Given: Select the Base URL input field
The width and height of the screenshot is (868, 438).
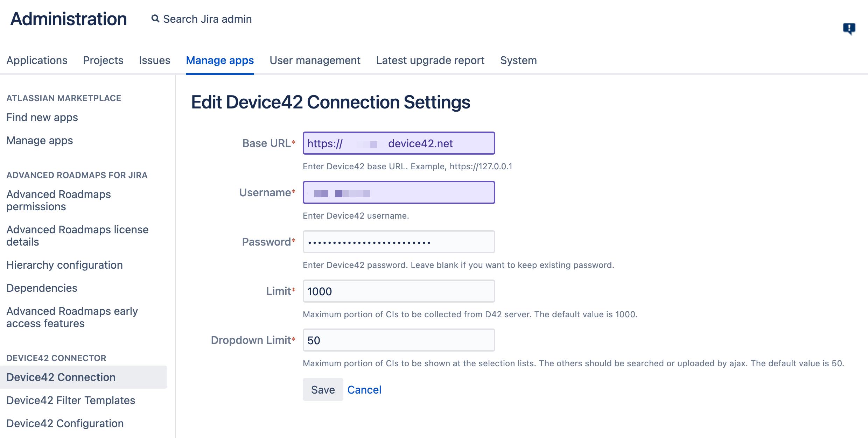Looking at the screenshot, I should coord(398,143).
